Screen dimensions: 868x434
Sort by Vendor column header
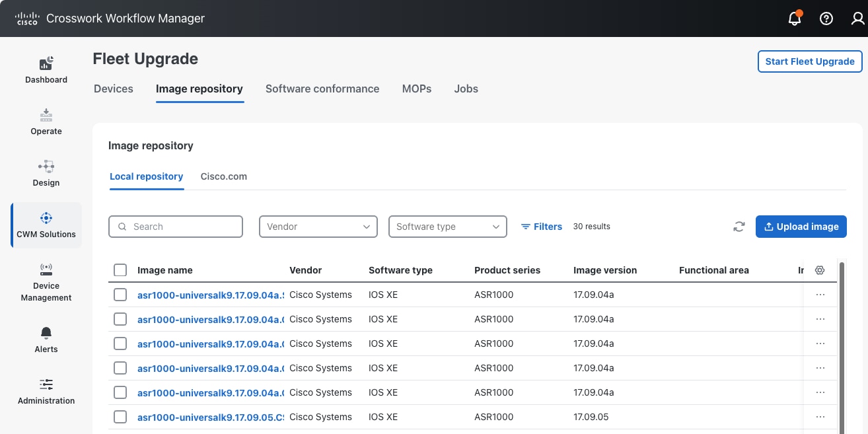(x=306, y=270)
